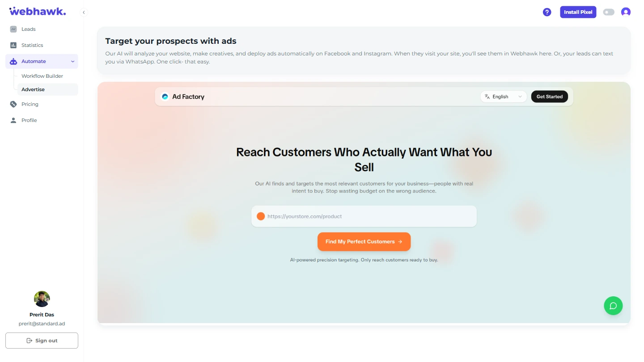This screenshot has height=362, width=644.
Task: Click Find My Perfect Customers
Action: [364, 241]
